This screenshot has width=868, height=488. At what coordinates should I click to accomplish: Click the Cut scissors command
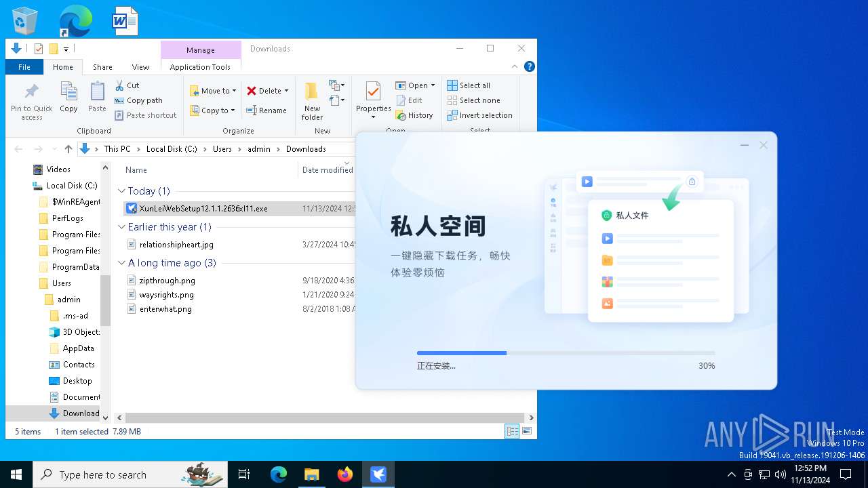click(127, 85)
